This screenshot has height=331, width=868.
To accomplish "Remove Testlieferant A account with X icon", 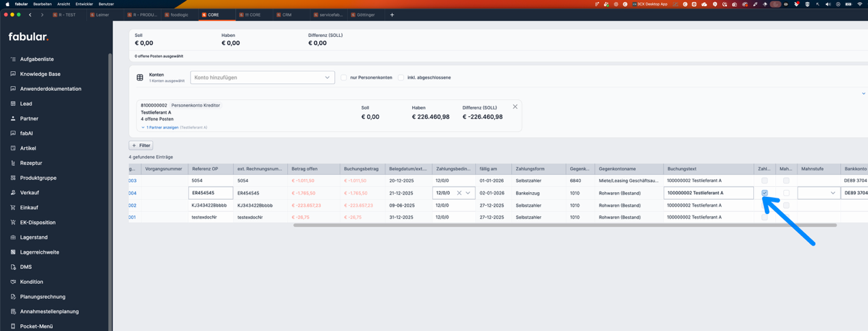I will 515,107.
